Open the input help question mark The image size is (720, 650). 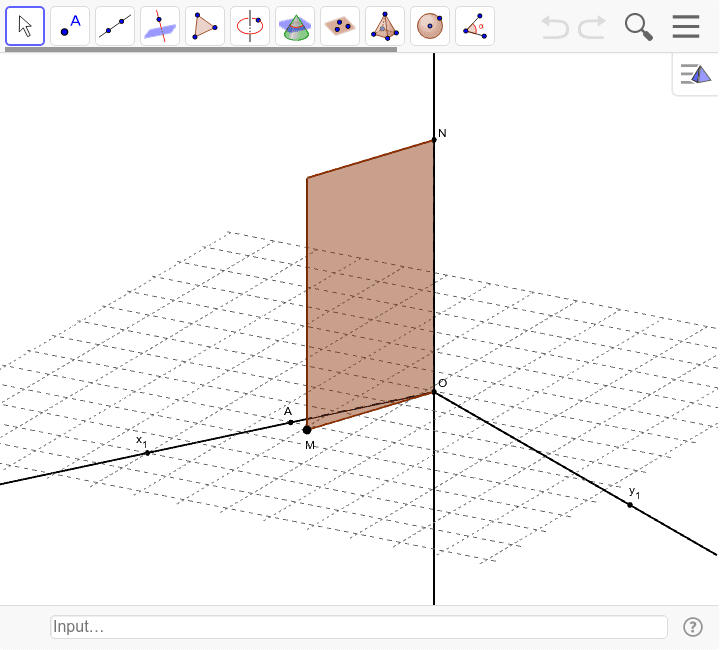(692, 627)
